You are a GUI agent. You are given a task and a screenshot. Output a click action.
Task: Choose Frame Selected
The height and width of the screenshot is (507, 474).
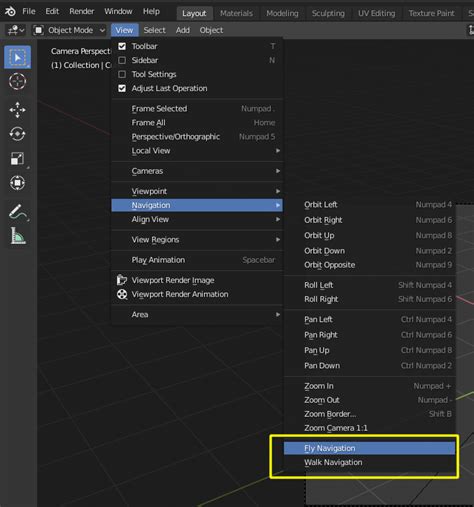[x=197, y=109]
